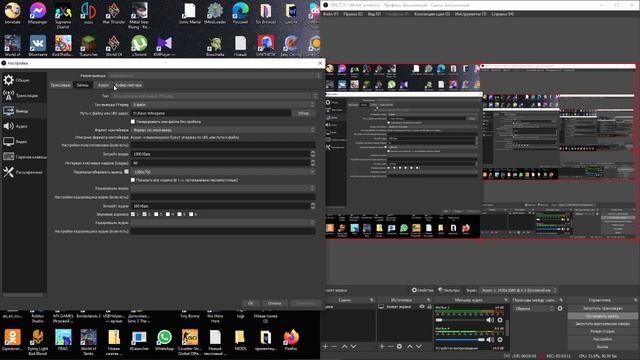Toggle screen capture source visibility eye
640x360 pixels.
click(x=422, y=307)
